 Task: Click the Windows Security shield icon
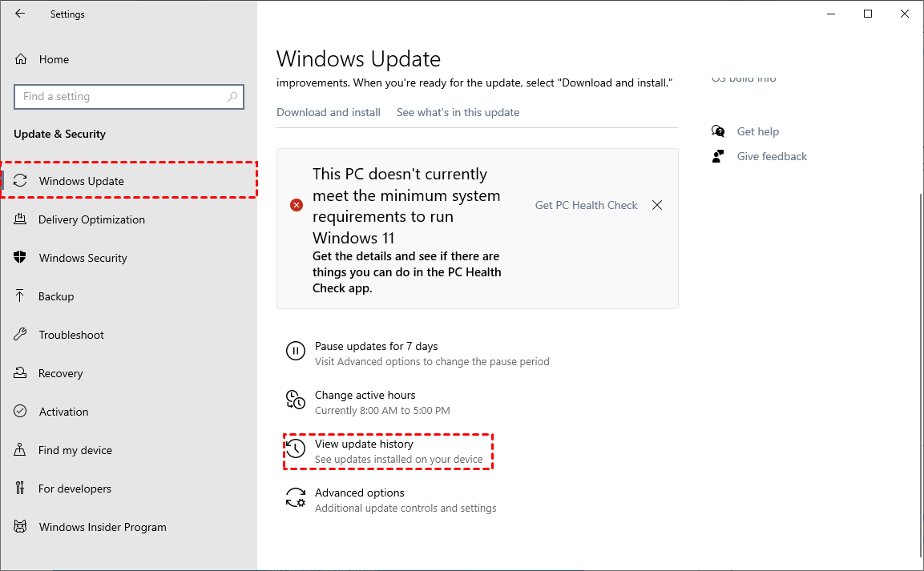click(x=21, y=258)
